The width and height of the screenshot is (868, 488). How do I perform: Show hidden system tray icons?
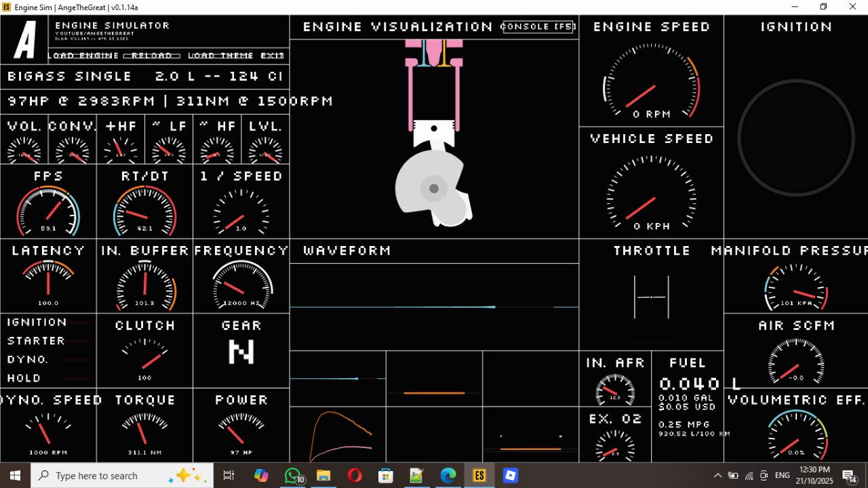coord(717,476)
